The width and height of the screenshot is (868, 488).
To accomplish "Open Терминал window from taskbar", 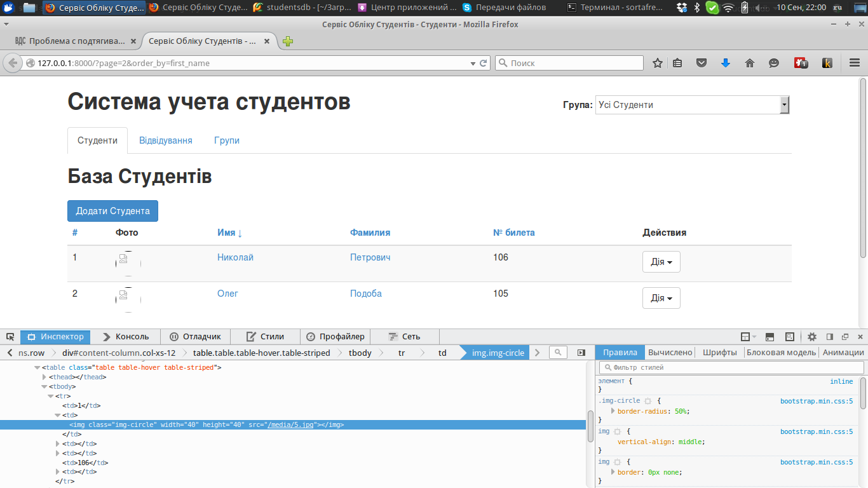I will coord(615,8).
